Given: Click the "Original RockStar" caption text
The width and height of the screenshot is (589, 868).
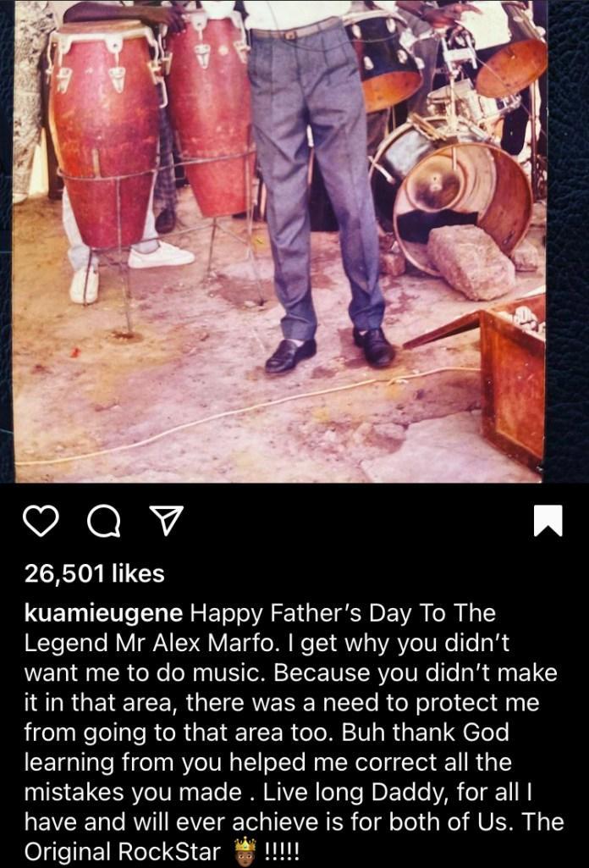Looking at the screenshot, I should 122,852.
